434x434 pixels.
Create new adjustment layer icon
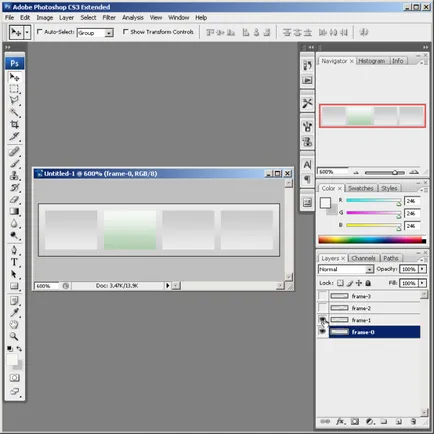click(370, 422)
